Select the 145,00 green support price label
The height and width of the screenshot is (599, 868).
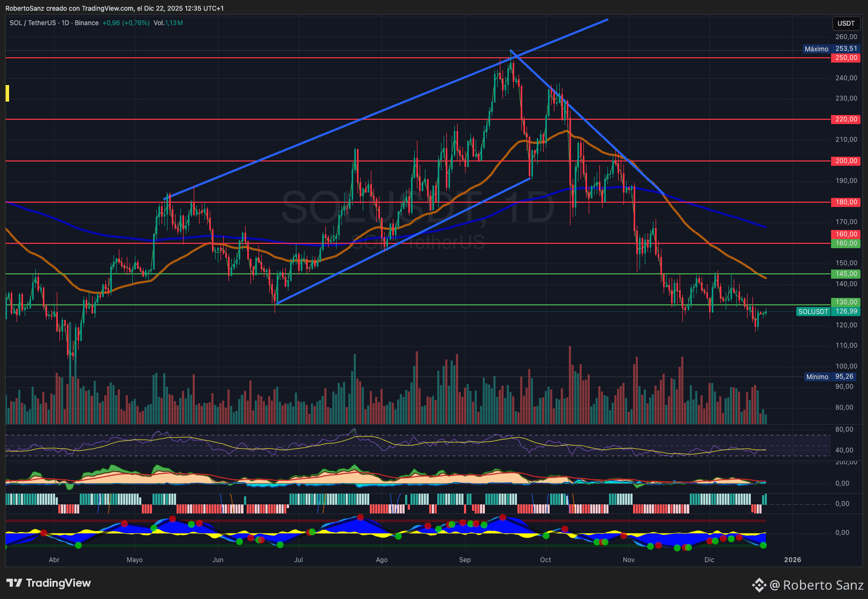coord(846,274)
